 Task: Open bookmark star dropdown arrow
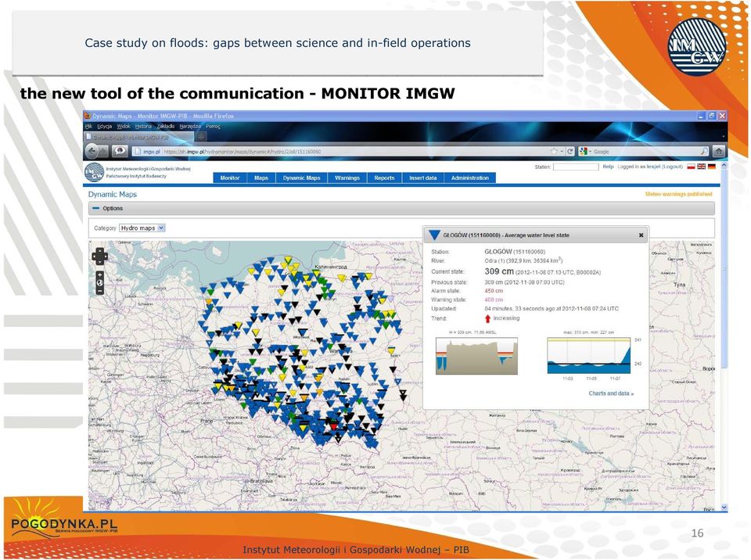tap(562, 152)
